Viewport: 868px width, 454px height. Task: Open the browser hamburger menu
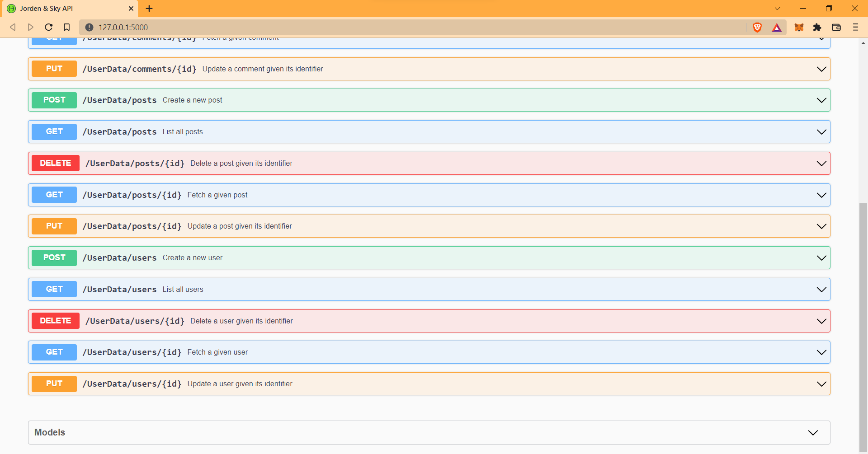(856, 27)
